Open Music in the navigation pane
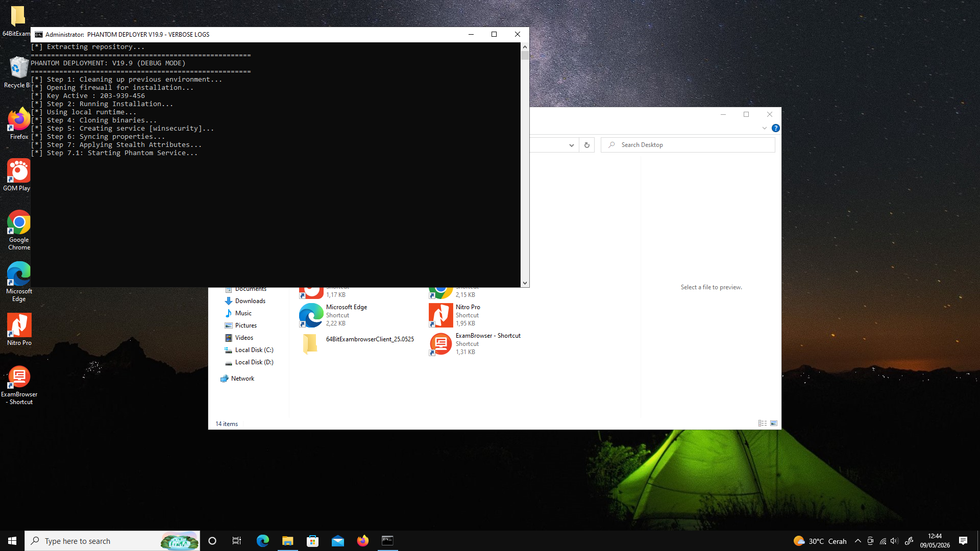The height and width of the screenshot is (551, 980). coord(243,313)
